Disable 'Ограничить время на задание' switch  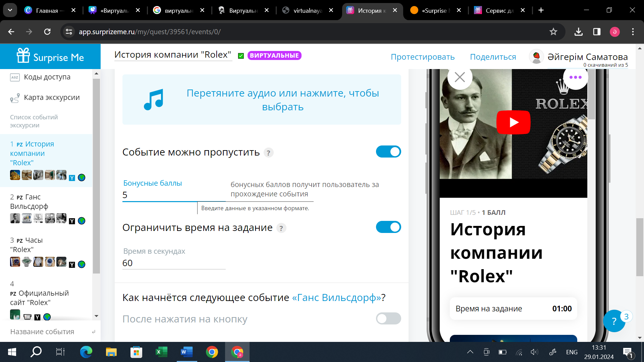tap(388, 227)
